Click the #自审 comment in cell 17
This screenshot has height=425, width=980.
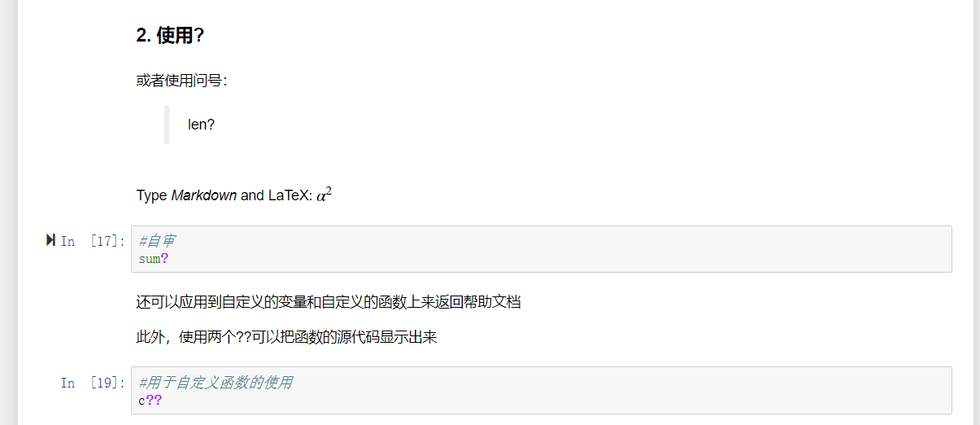(x=157, y=241)
